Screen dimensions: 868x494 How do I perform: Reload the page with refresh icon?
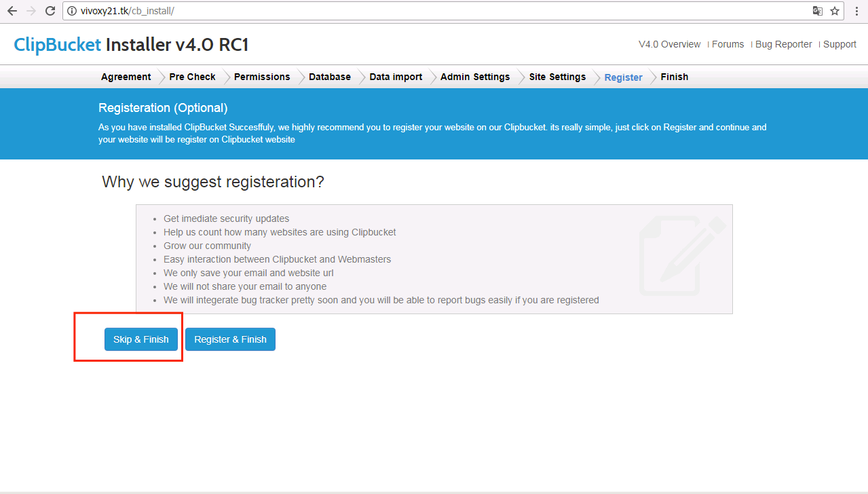tap(50, 11)
